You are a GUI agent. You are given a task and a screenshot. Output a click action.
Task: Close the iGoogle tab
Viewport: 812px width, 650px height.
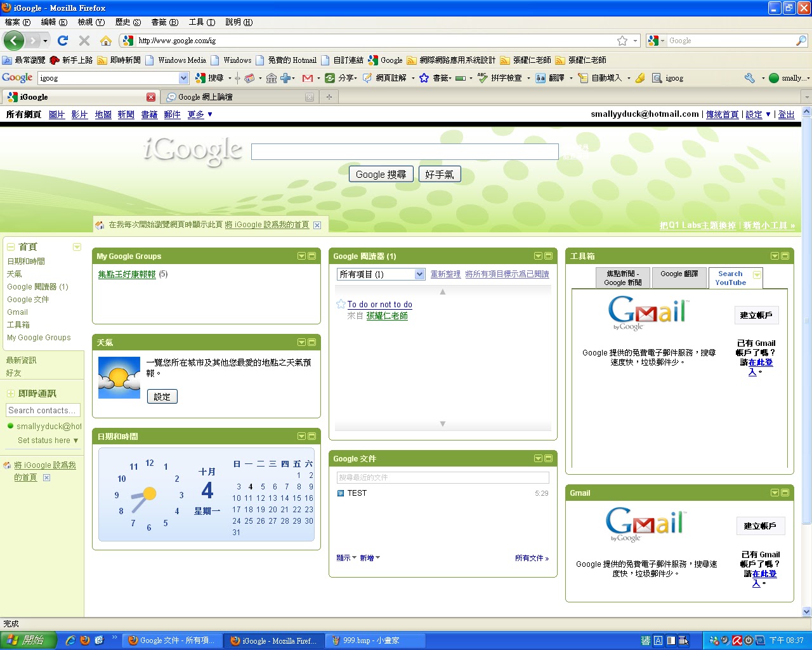pyautogui.click(x=151, y=97)
